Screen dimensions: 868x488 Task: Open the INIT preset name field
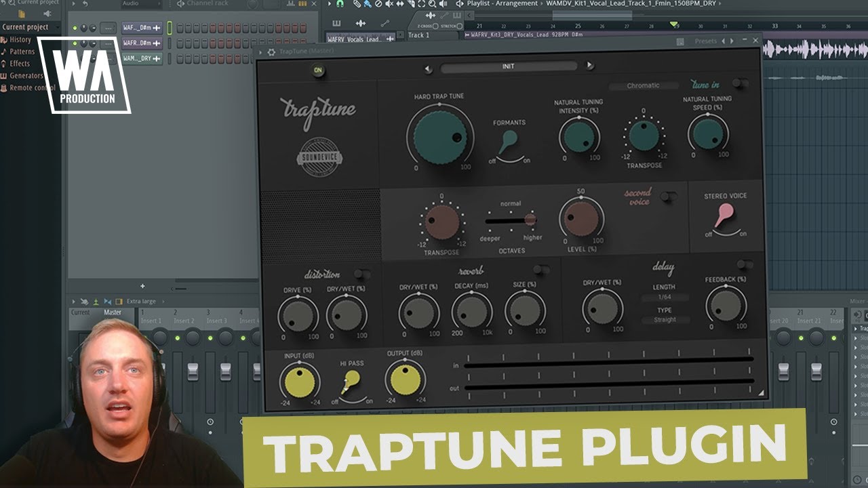point(509,66)
